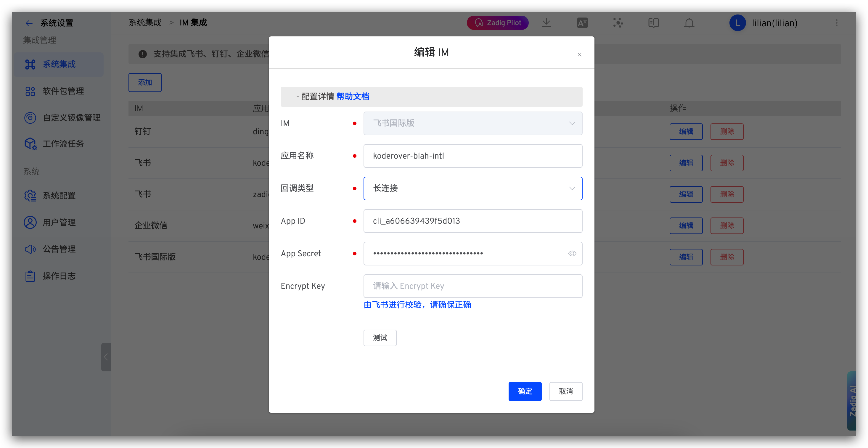Click the download icon in header
The width and height of the screenshot is (868, 448).
click(546, 23)
